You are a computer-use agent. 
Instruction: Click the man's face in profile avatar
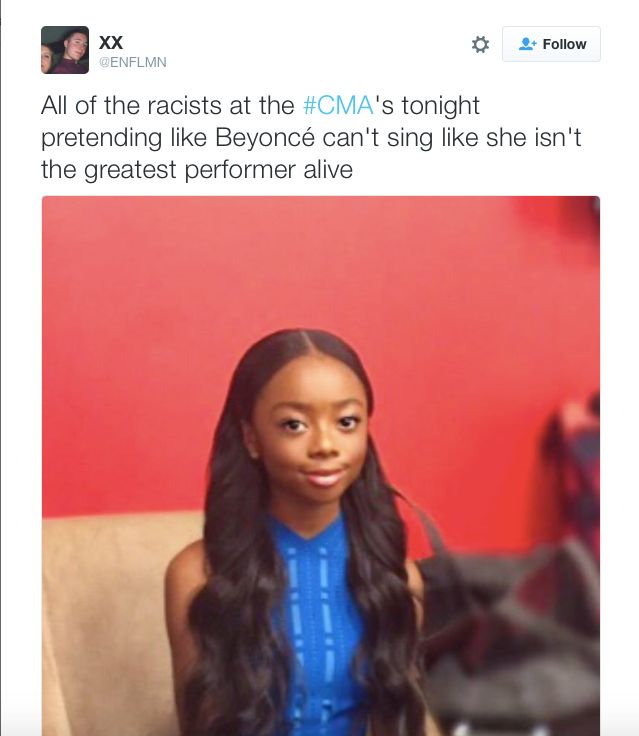tap(76, 44)
